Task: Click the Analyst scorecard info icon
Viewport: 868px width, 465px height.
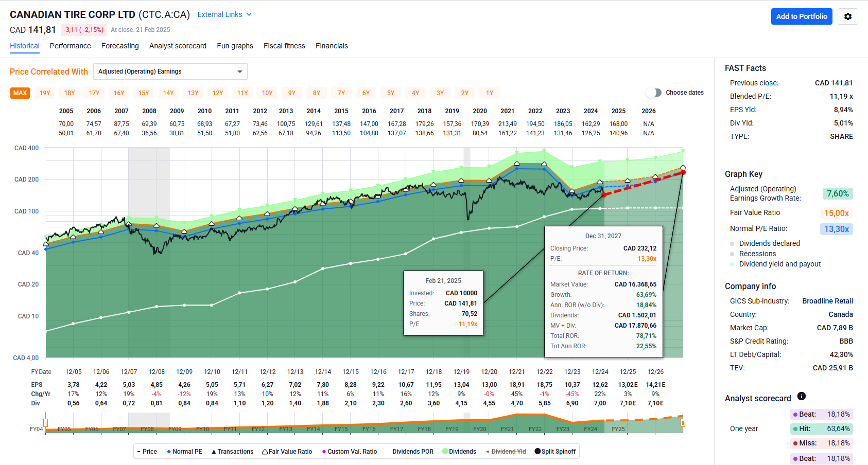Action: point(801,396)
